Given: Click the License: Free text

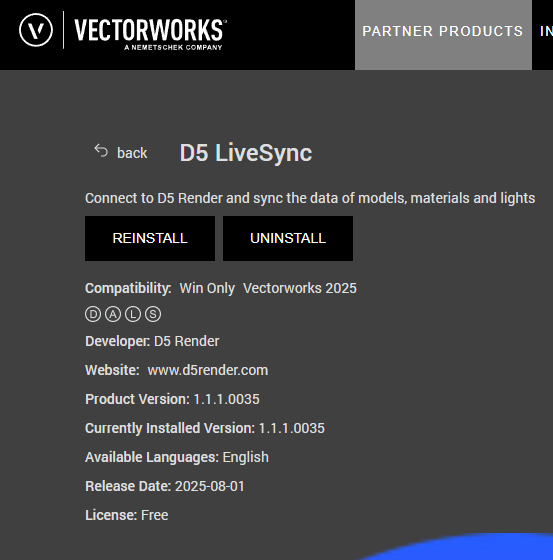Looking at the screenshot, I should click(x=126, y=515).
